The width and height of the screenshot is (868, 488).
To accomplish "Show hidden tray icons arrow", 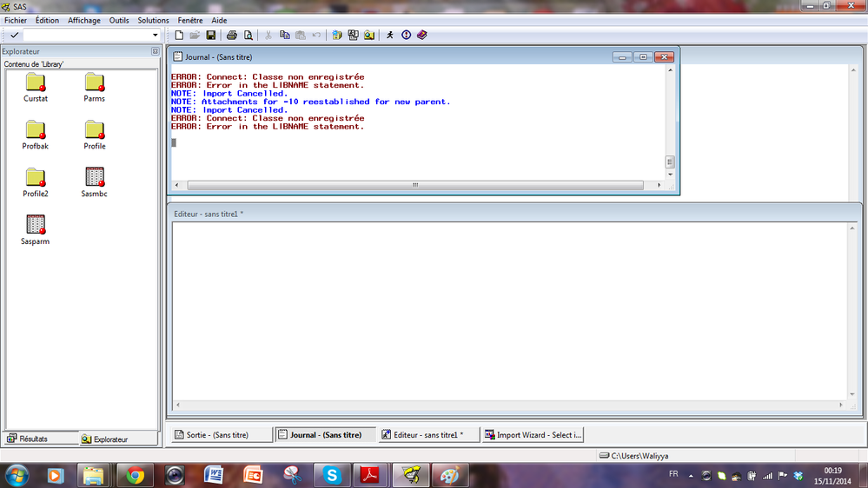I will point(691,476).
